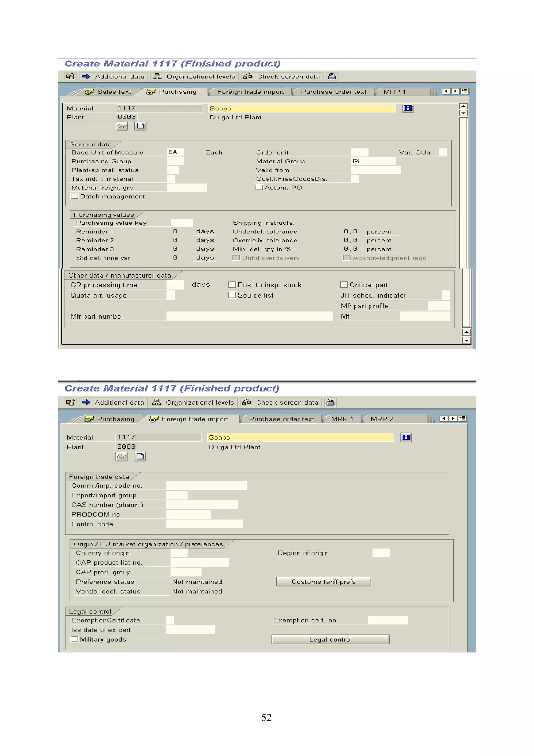
Task: Switch to the Purchase order text tab in the Purchasing screen
Action: pos(333,92)
